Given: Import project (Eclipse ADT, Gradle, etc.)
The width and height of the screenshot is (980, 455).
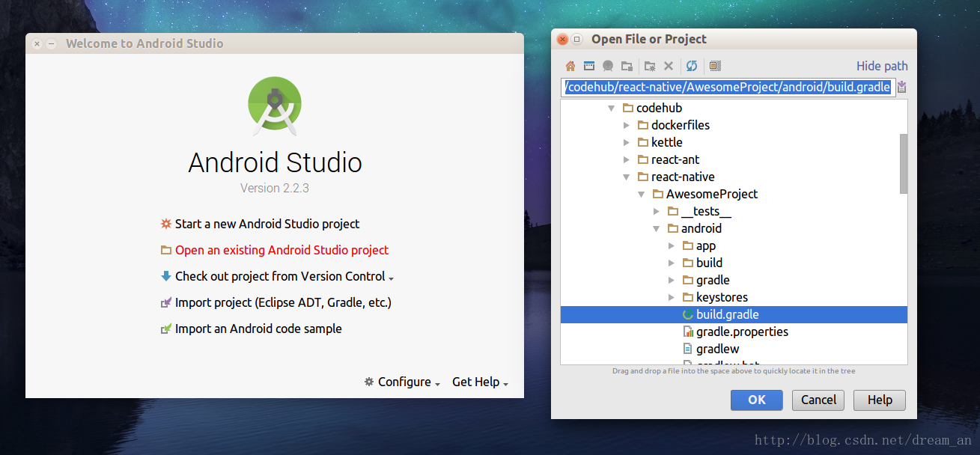Looking at the screenshot, I should [283, 302].
